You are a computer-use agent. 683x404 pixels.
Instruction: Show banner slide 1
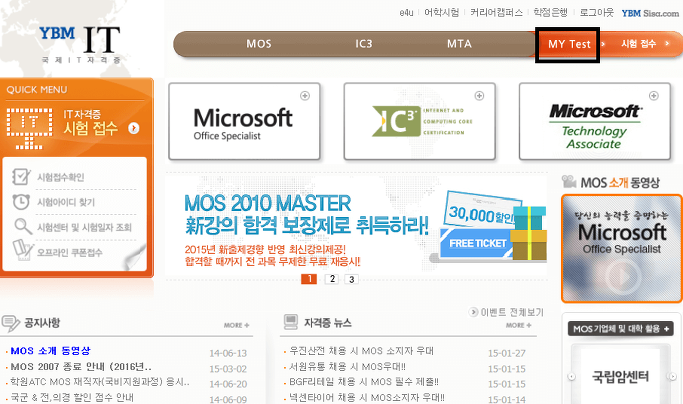coord(309,279)
